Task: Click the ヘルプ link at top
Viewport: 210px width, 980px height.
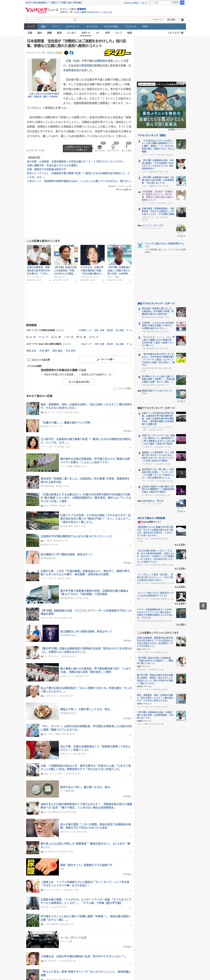Action: pos(143,3)
